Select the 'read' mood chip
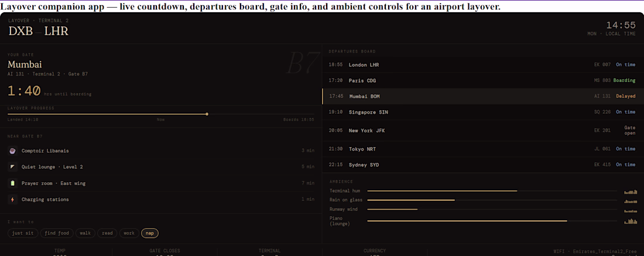Image resolution: width=644 pixels, height=256 pixels. [107, 233]
